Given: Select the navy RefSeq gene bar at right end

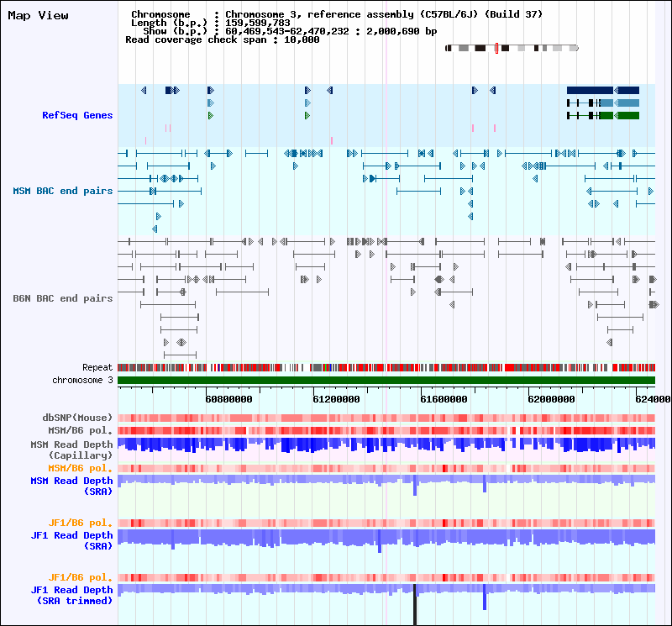Looking at the screenshot, I should [x=603, y=91].
